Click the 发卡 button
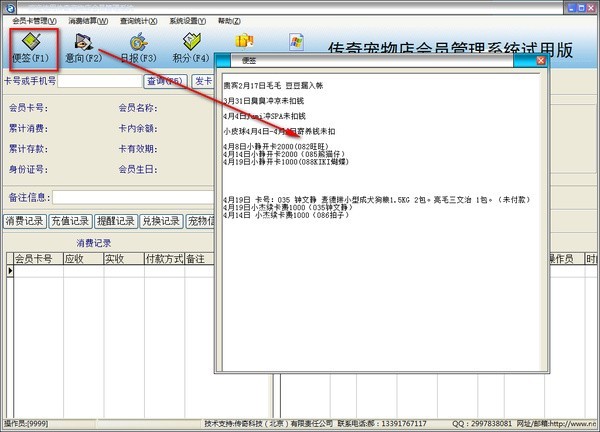This screenshot has height=432, width=600. pos(203,81)
